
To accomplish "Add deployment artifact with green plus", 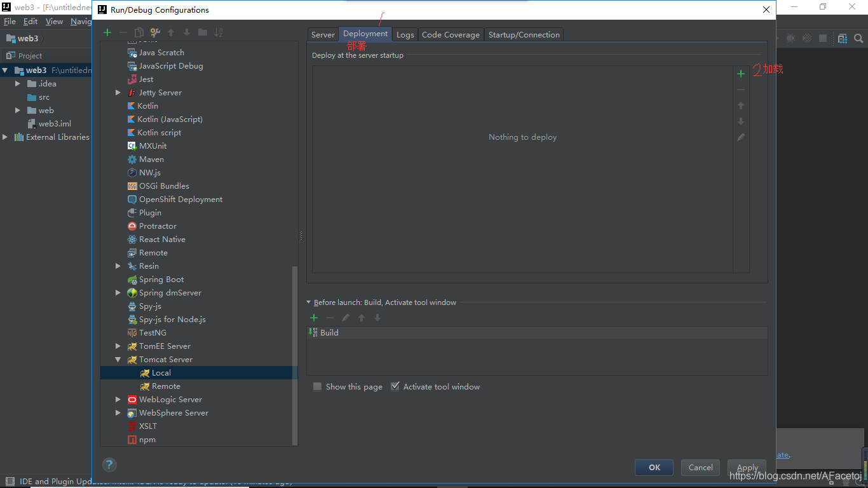I will 741,74.
